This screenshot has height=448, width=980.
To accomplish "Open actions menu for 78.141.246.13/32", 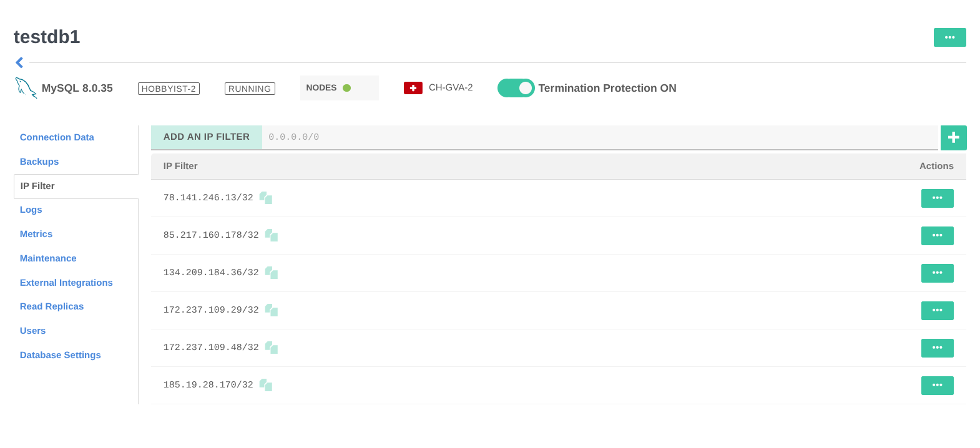I will pos(937,198).
